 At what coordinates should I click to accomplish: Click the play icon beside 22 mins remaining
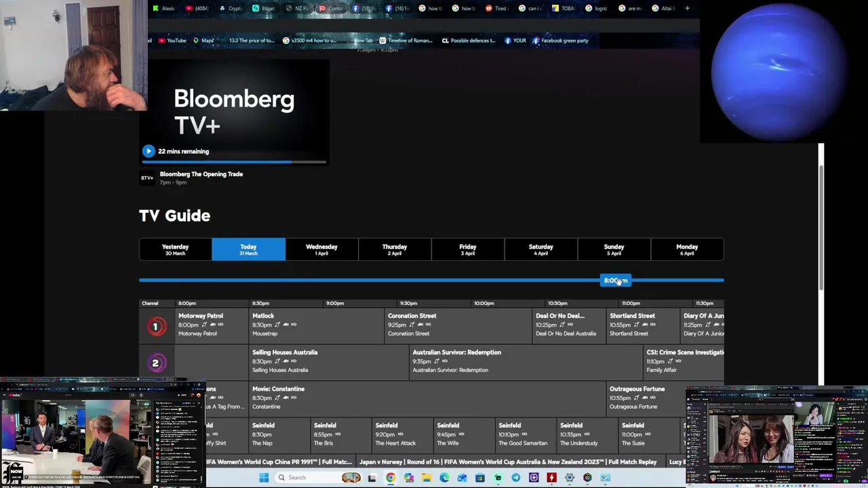(149, 151)
